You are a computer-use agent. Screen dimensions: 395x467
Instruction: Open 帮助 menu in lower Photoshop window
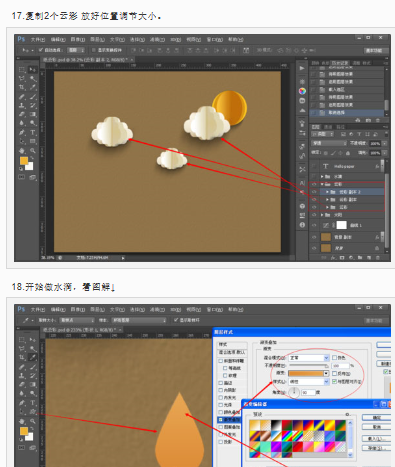click(x=236, y=309)
